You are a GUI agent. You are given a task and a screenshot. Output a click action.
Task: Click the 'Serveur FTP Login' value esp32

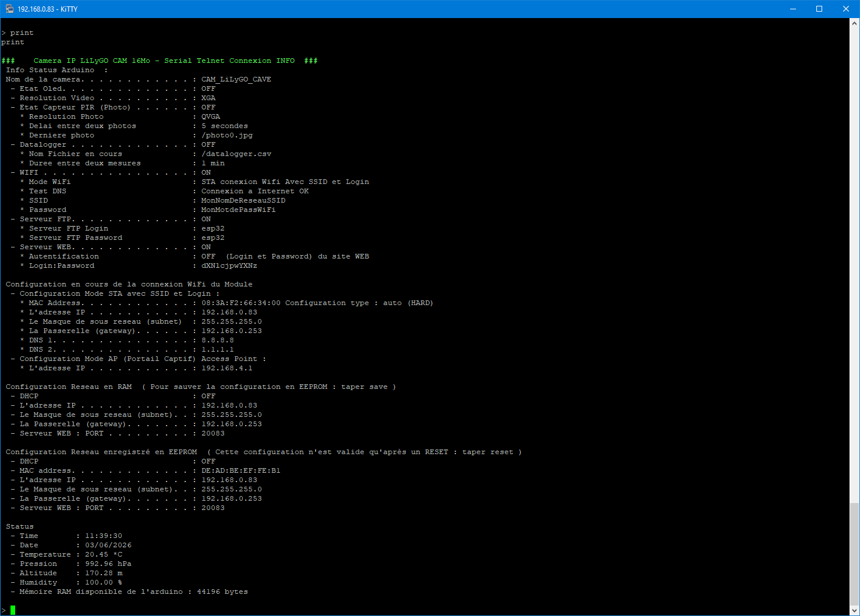[x=213, y=228]
